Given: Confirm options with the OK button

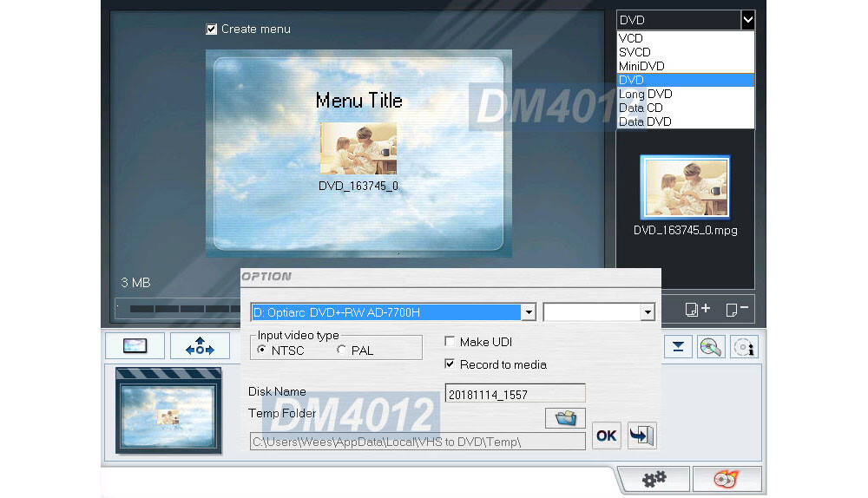Looking at the screenshot, I should (606, 436).
